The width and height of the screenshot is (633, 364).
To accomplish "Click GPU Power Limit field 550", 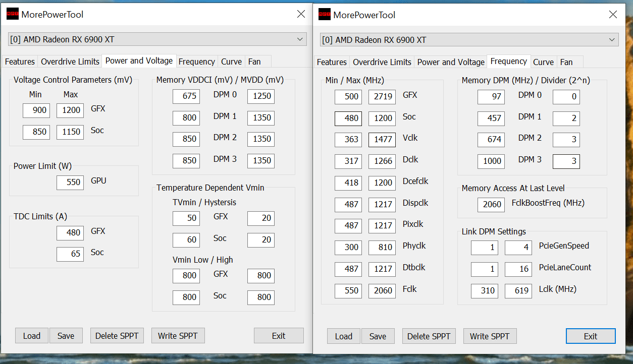I will pyautogui.click(x=70, y=183).
